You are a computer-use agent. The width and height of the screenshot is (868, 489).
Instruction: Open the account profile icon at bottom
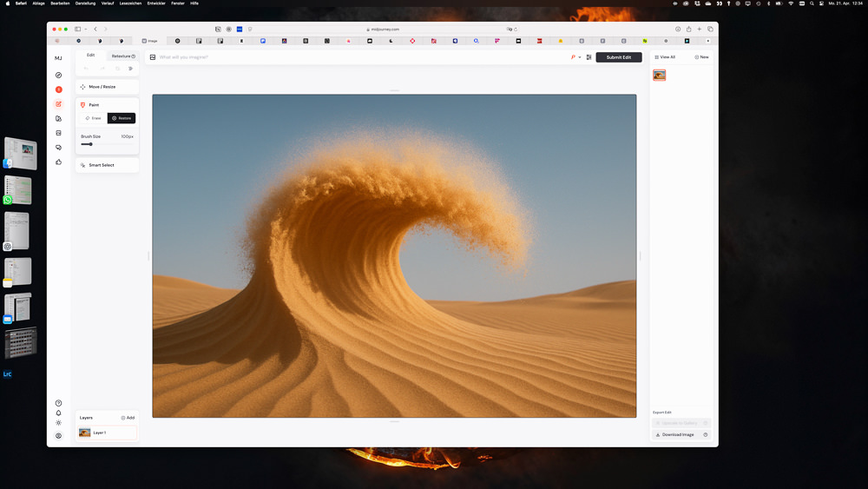(x=59, y=436)
